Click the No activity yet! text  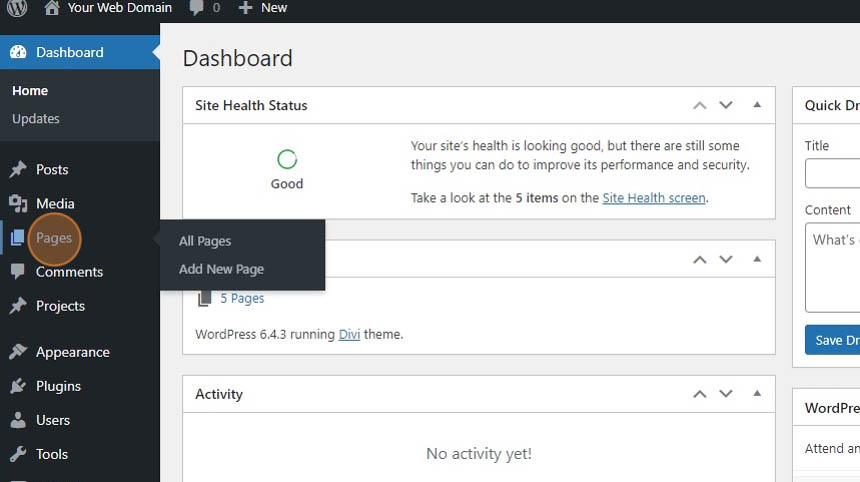[x=479, y=453]
